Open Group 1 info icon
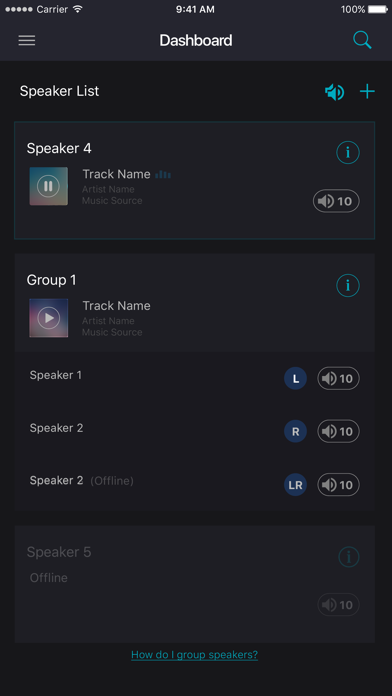This screenshot has width=392, height=696. click(348, 285)
